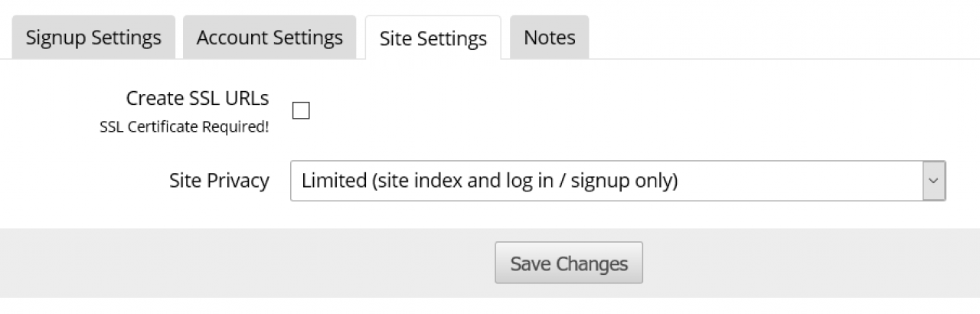This screenshot has height=314, width=980.
Task: Display the Account Settings panel
Action: (269, 38)
